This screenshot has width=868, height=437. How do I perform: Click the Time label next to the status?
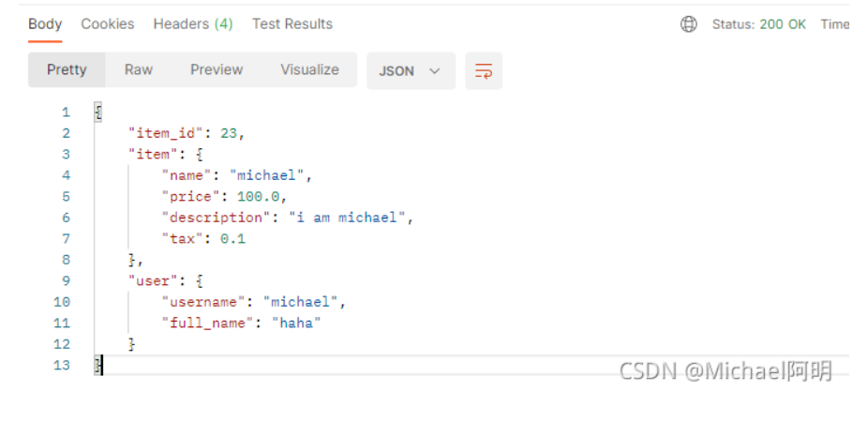pyautogui.click(x=835, y=24)
